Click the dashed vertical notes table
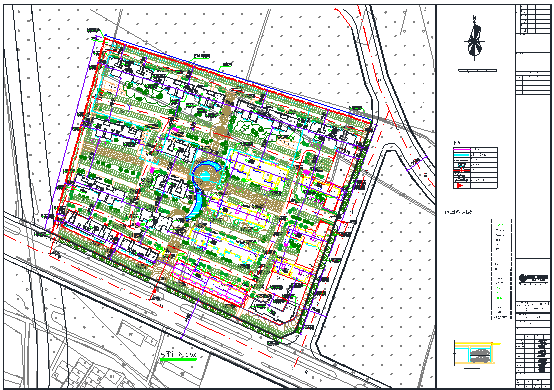 click(x=501, y=269)
